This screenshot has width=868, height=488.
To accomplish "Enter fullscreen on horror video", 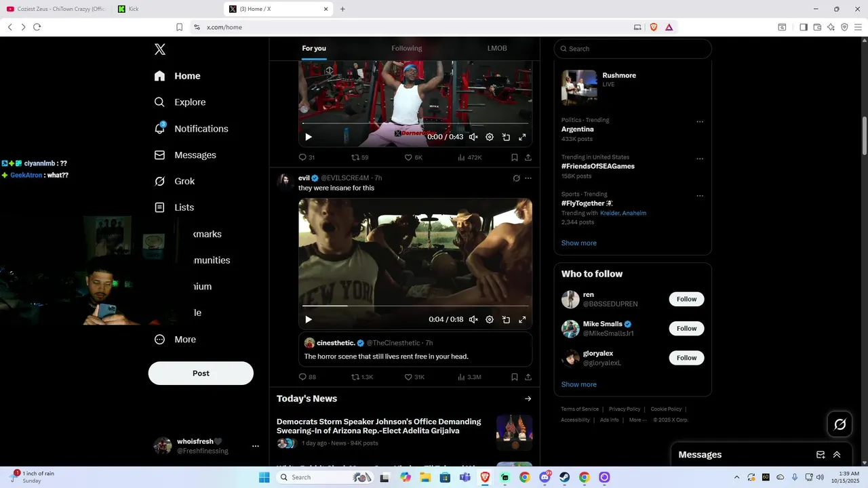I will [x=522, y=319].
